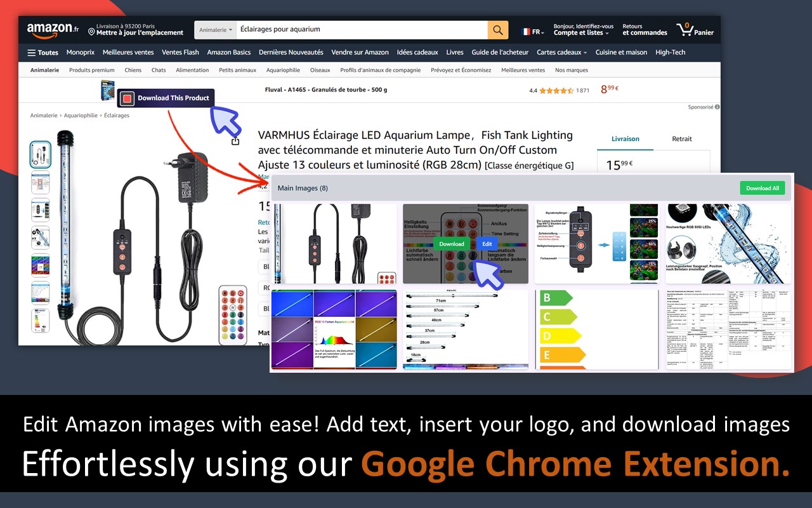Open Meilleures ventes in top nav bar
812x508 pixels.
128,53
